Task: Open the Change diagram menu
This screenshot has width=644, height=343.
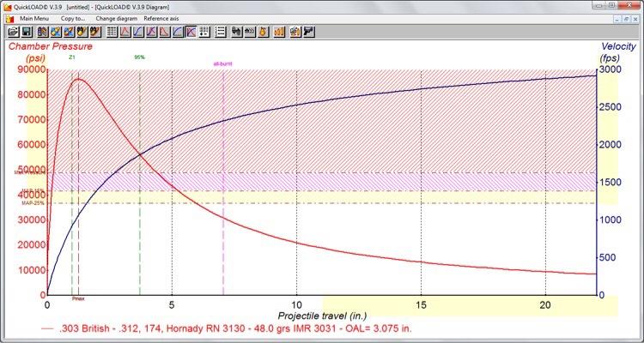Action: click(x=117, y=19)
